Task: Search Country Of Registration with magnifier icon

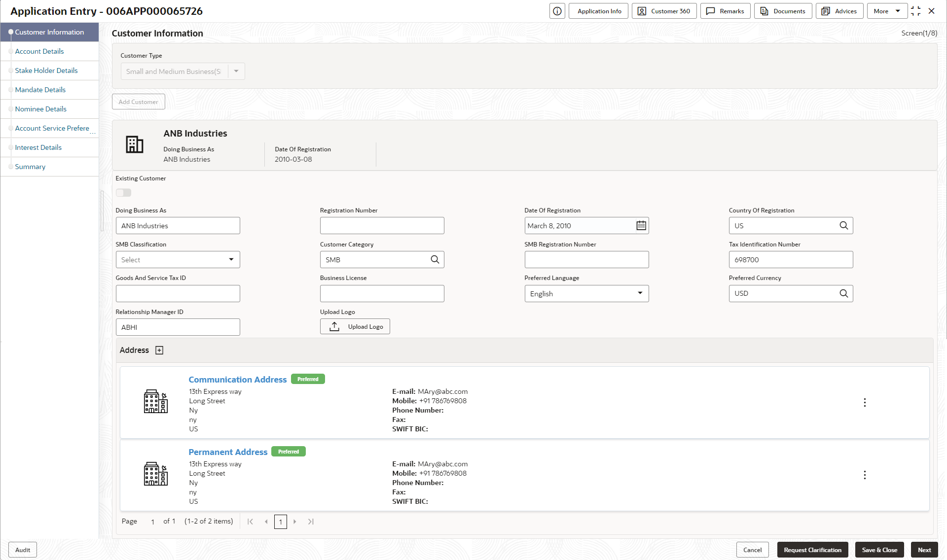Action: (843, 226)
